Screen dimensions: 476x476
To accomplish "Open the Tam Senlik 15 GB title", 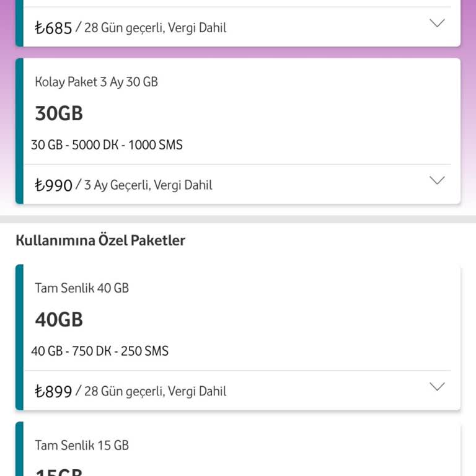I will coord(82,445).
